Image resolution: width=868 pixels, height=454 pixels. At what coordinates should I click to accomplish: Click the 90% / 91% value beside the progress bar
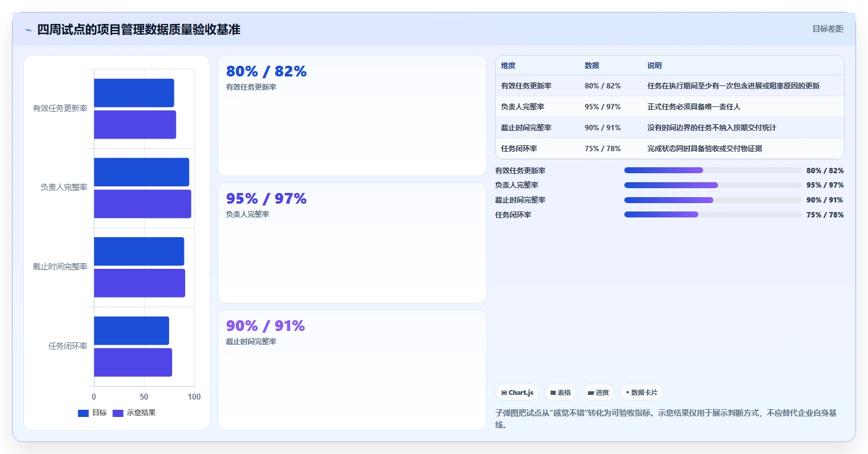coord(825,200)
